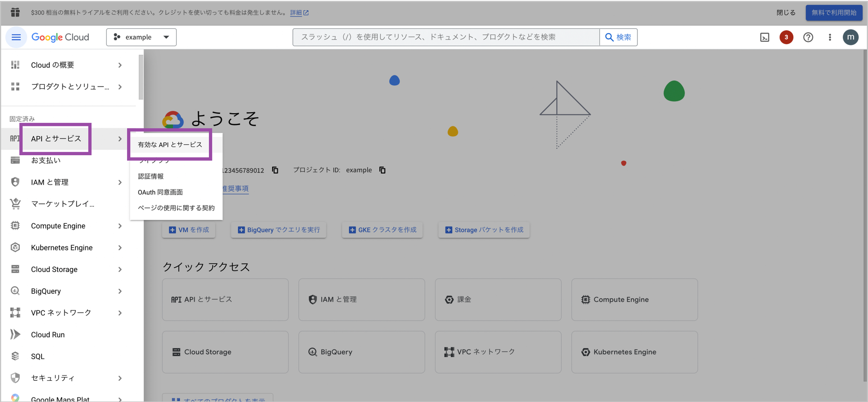Expand the プロダクトとソリューション submenu arrow

pyautogui.click(x=120, y=87)
